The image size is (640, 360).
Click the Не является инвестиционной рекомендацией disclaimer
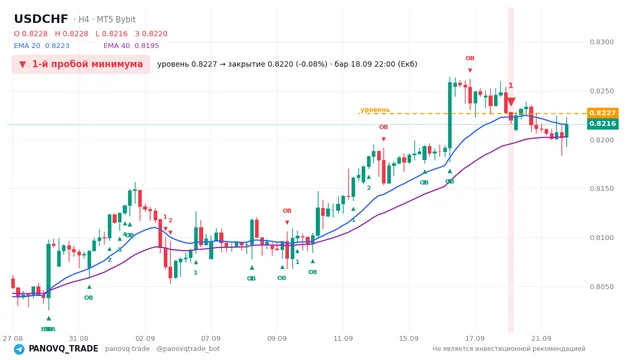(509, 349)
